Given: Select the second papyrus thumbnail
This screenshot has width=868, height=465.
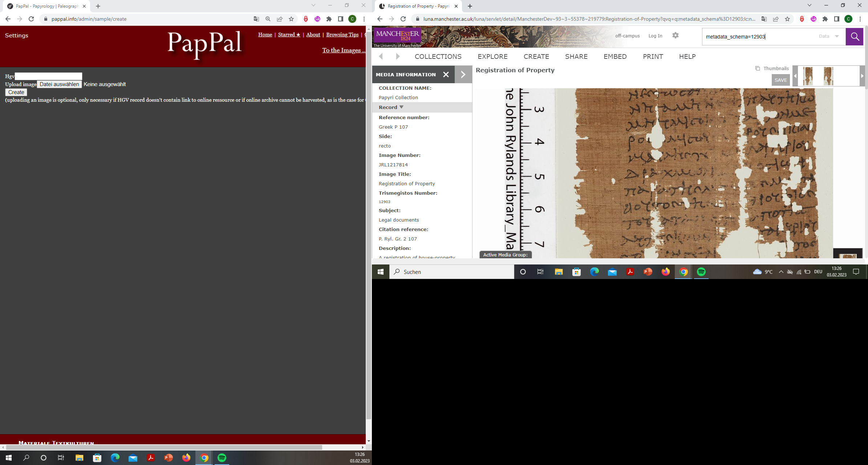Looking at the screenshot, I should coord(828,76).
